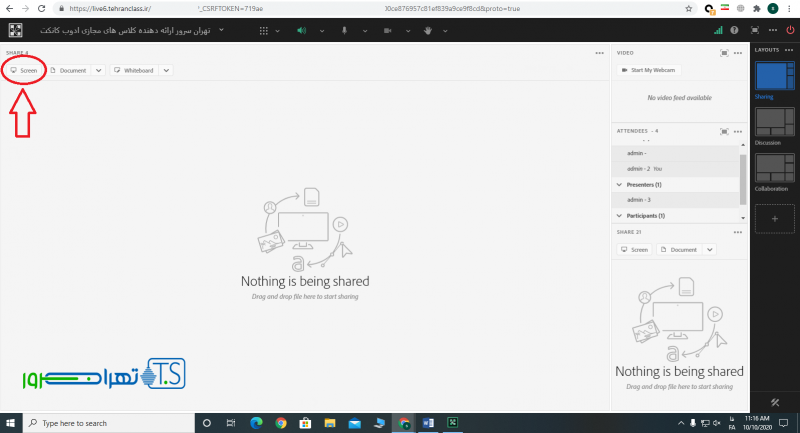Click the raise hand icon
This screenshot has width=800, height=433.
click(x=429, y=30)
